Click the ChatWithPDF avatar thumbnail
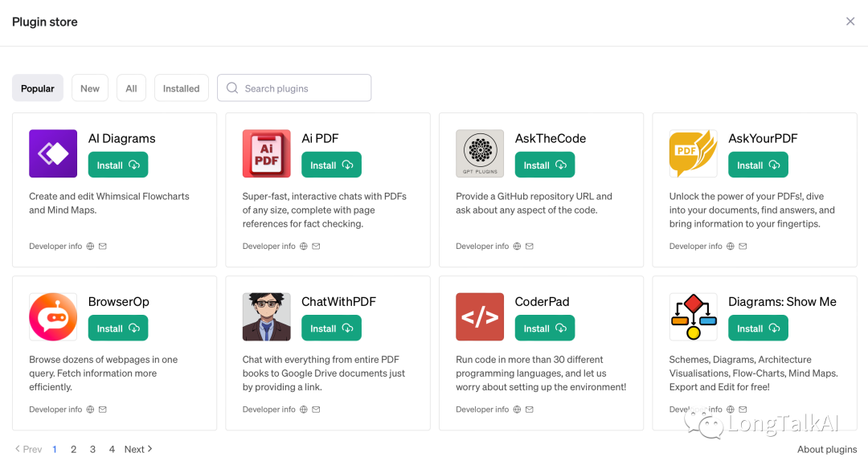This screenshot has width=868, height=465. click(x=266, y=316)
